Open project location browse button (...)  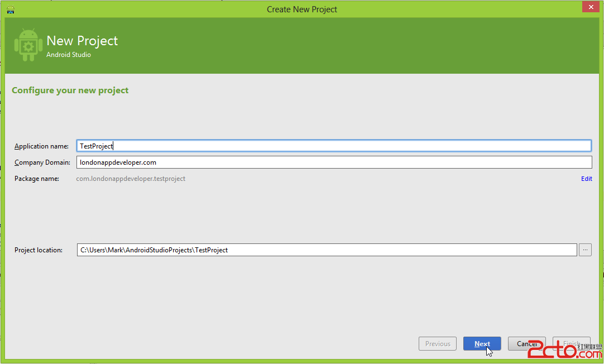[585, 250]
